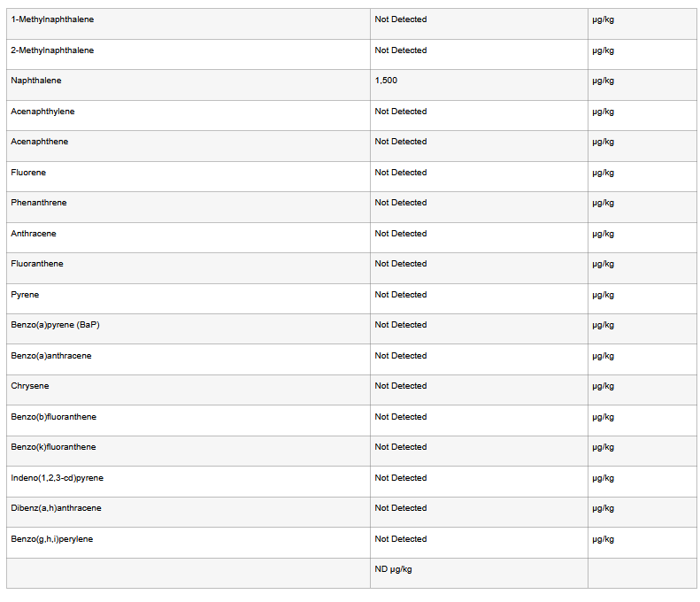The image size is (700, 602).
Task: Select the Chrysene compound name
Action: [x=30, y=386]
